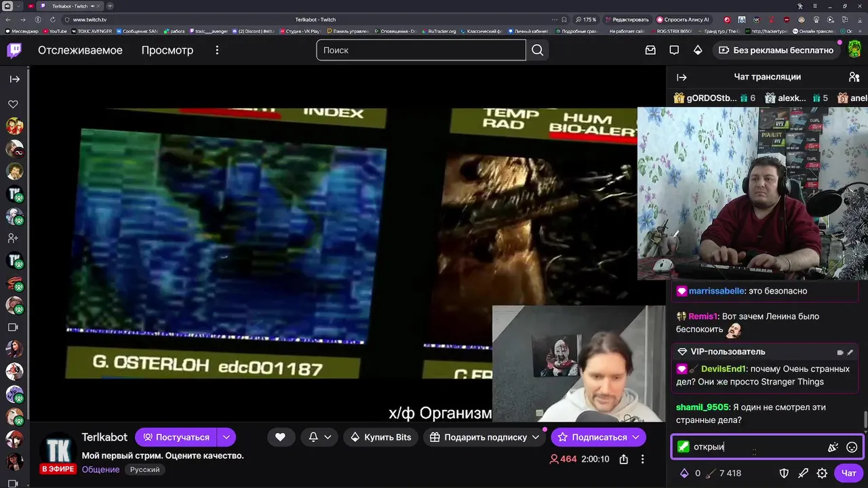The image size is (868, 488).
Task: Open the three-dot menu beside Просмотр
Action: tap(217, 50)
